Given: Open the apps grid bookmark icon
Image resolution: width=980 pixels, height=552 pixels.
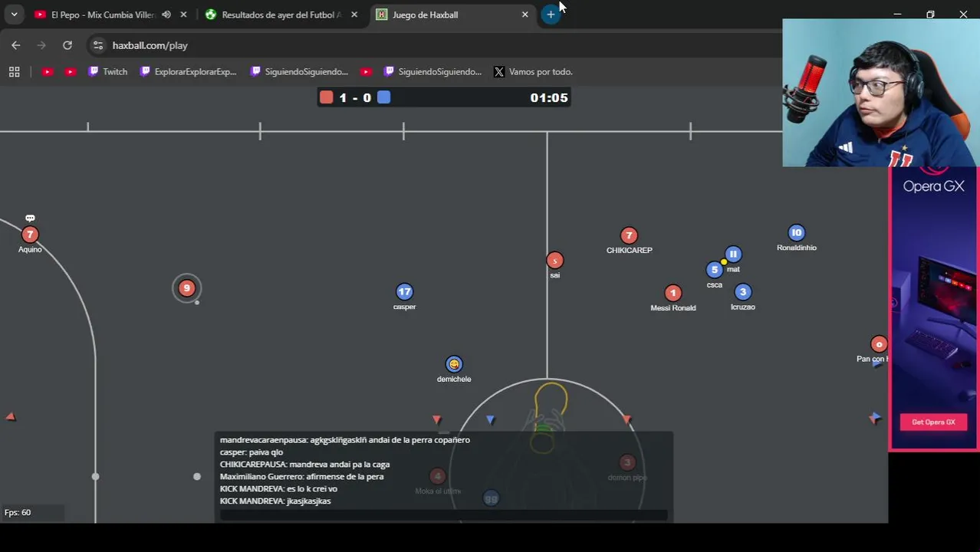Looking at the screenshot, I should click(x=14, y=71).
